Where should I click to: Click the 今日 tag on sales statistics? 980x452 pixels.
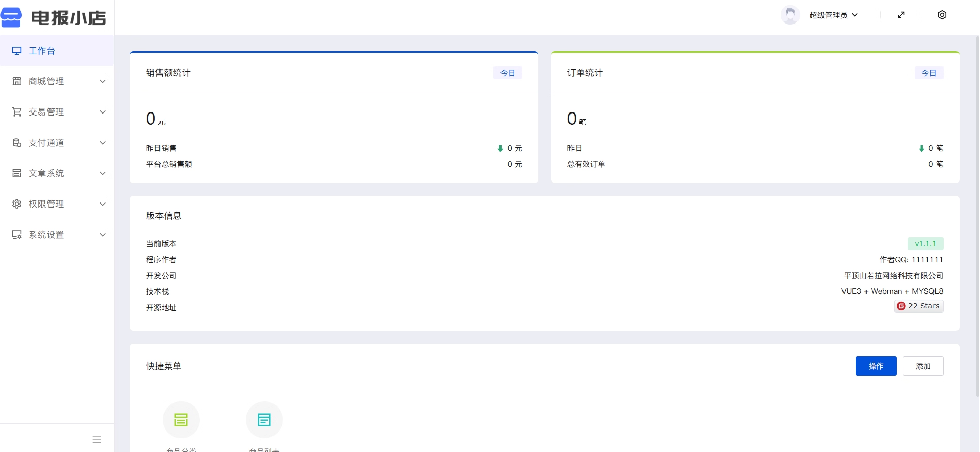[507, 73]
